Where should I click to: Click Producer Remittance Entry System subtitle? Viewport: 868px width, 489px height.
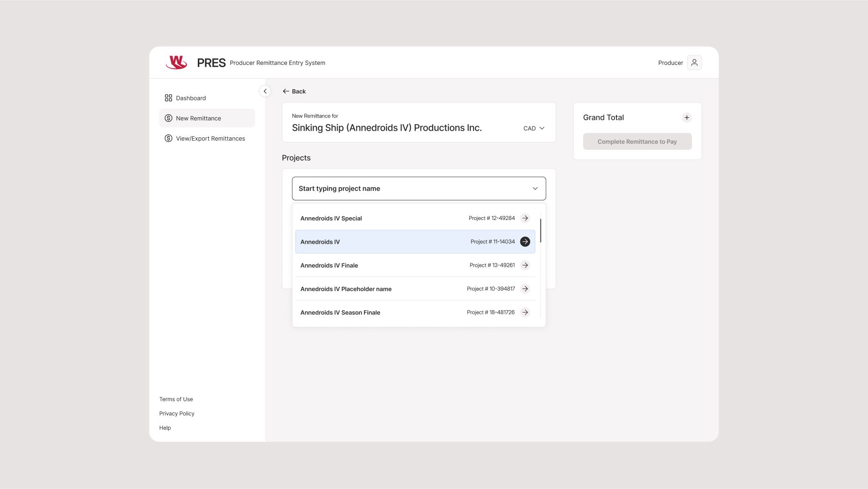[x=278, y=63]
